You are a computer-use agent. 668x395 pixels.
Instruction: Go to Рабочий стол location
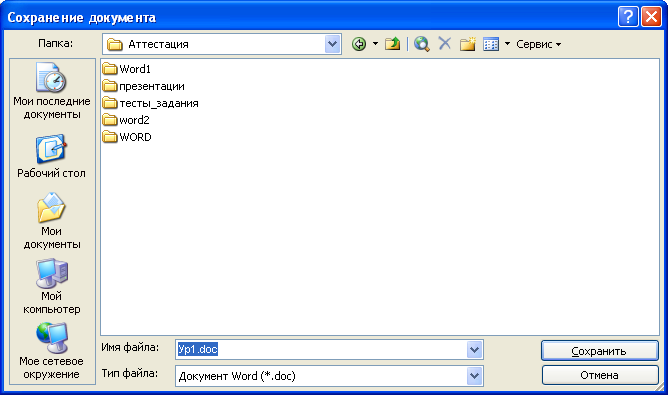(x=52, y=156)
